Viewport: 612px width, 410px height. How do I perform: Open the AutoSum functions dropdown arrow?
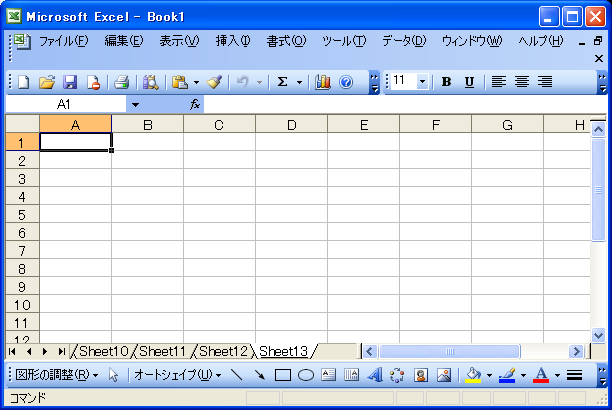299,82
